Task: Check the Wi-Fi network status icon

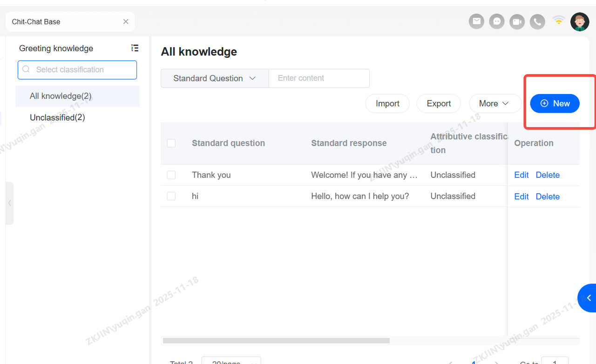Action: tap(559, 20)
